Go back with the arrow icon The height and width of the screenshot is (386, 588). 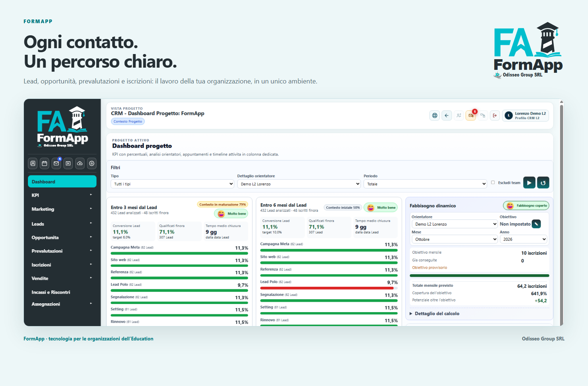point(447,115)
